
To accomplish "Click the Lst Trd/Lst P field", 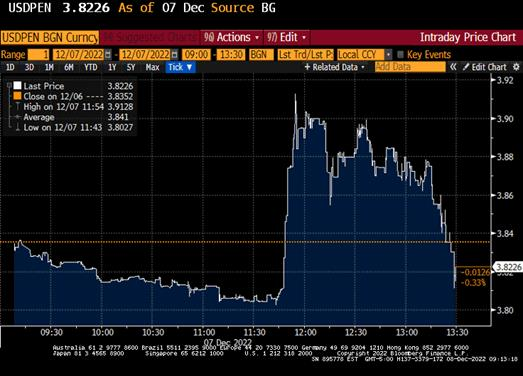I will tap(306, 54).
